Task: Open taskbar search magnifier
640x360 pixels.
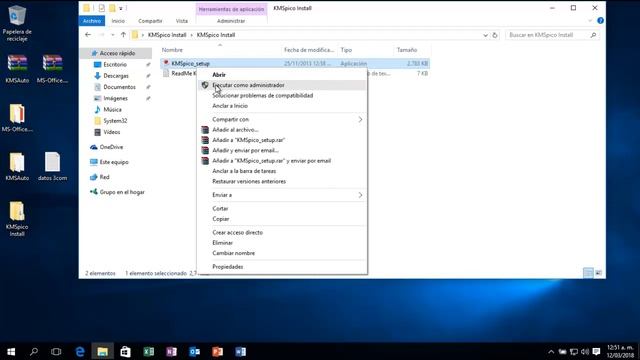Action: (x=34, y=351)
